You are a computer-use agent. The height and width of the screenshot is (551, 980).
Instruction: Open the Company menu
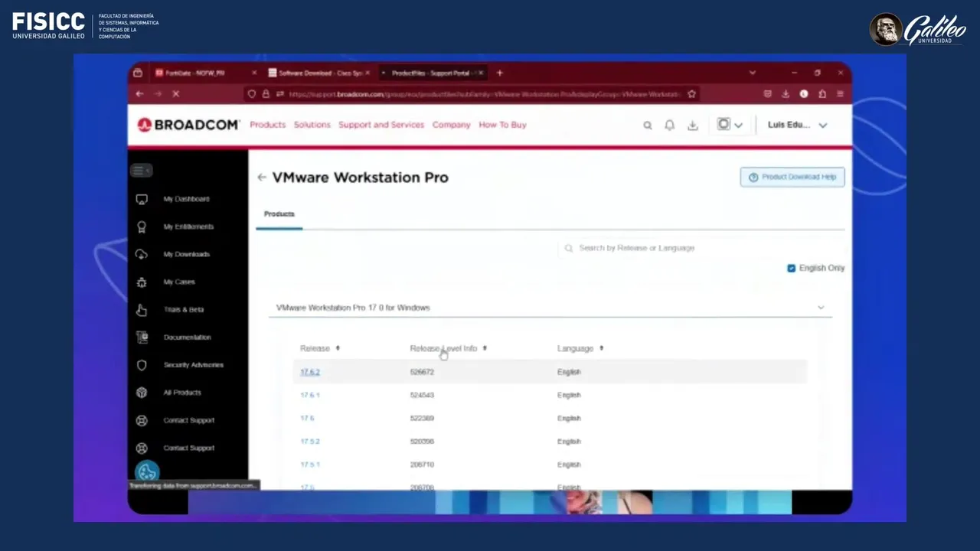(451, 125)
